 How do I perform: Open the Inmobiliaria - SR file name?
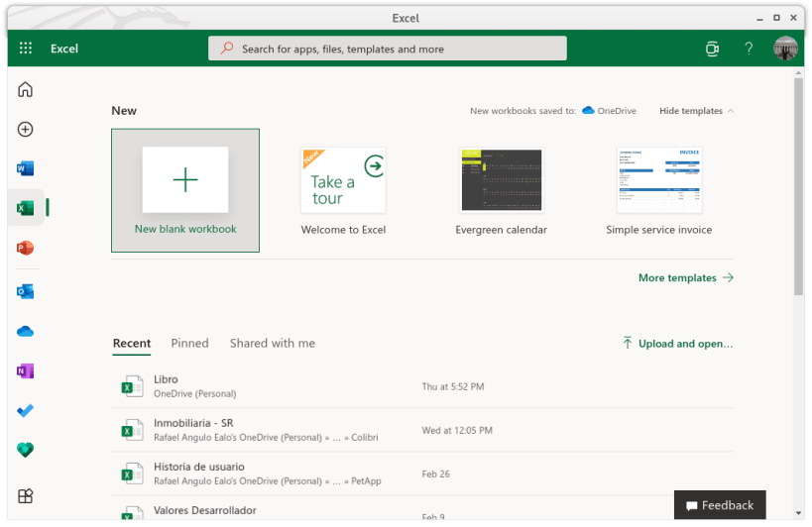tap(193, 423)
